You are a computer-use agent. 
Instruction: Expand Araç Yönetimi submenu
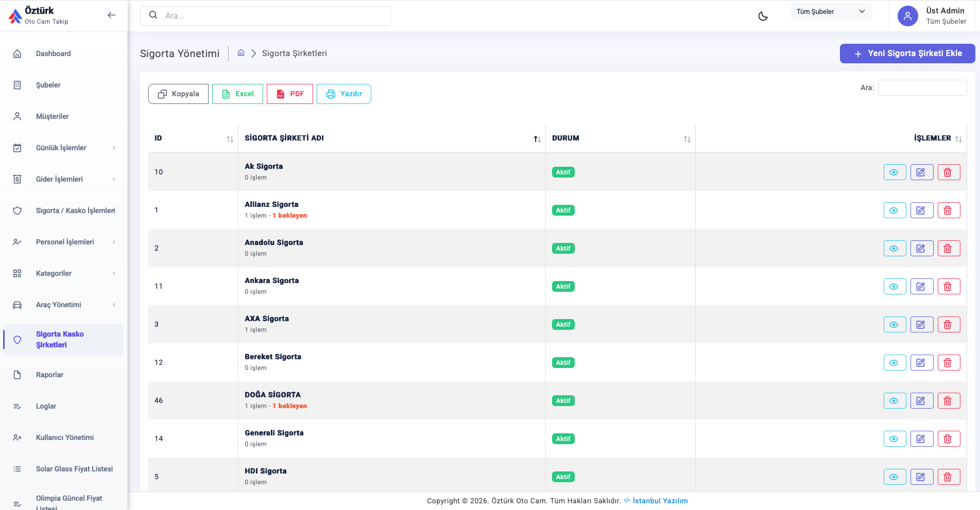[63, 305]
